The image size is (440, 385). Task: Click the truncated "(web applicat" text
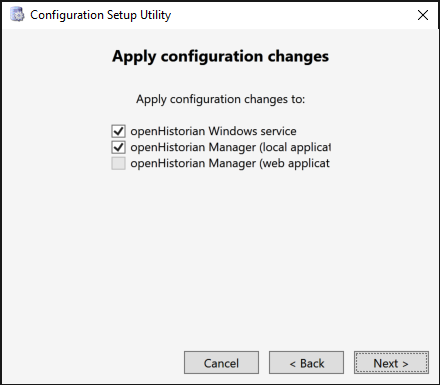(294, 163)
